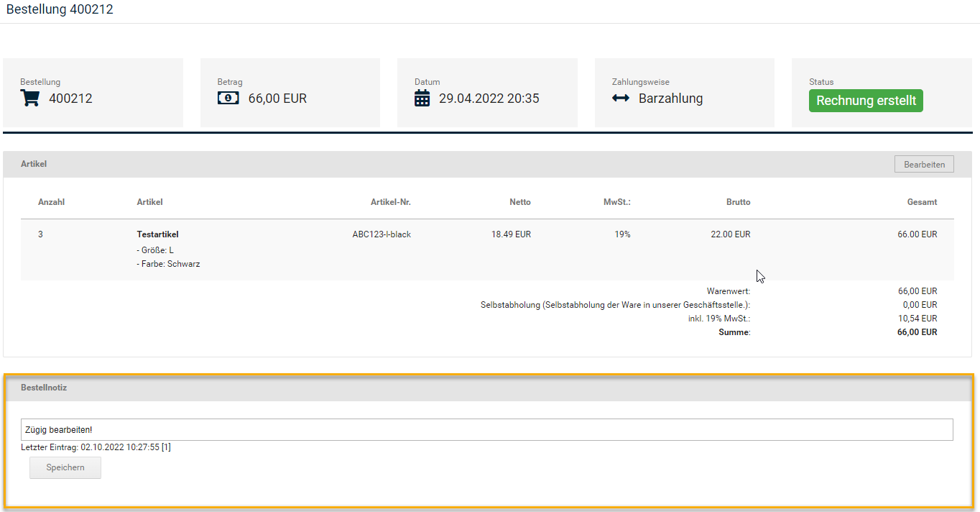This screenshot has height=512, width=980.
Task: Click the calendar icon beside the date
Action: (422, 99)
